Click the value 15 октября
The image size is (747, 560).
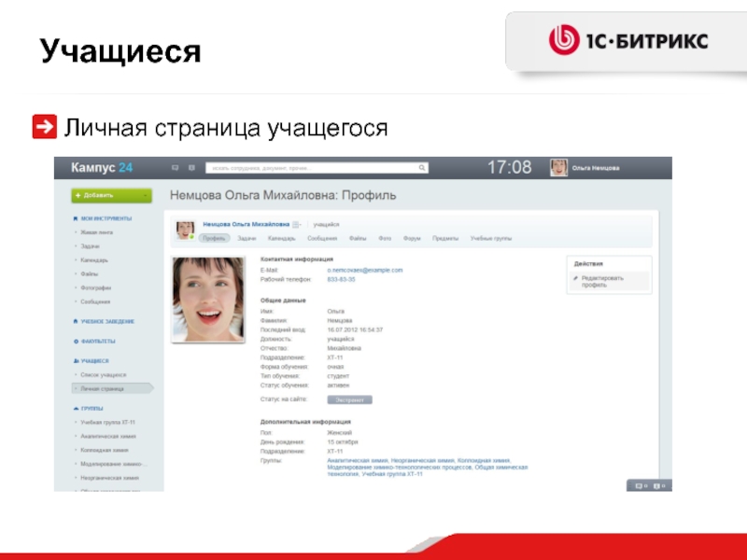pos(343,441)
